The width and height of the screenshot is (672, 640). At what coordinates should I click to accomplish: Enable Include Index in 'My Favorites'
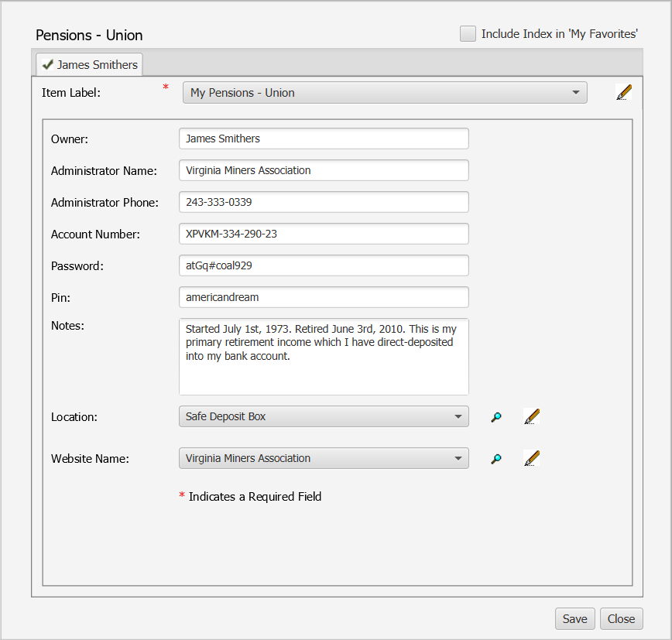coord(468,33)
